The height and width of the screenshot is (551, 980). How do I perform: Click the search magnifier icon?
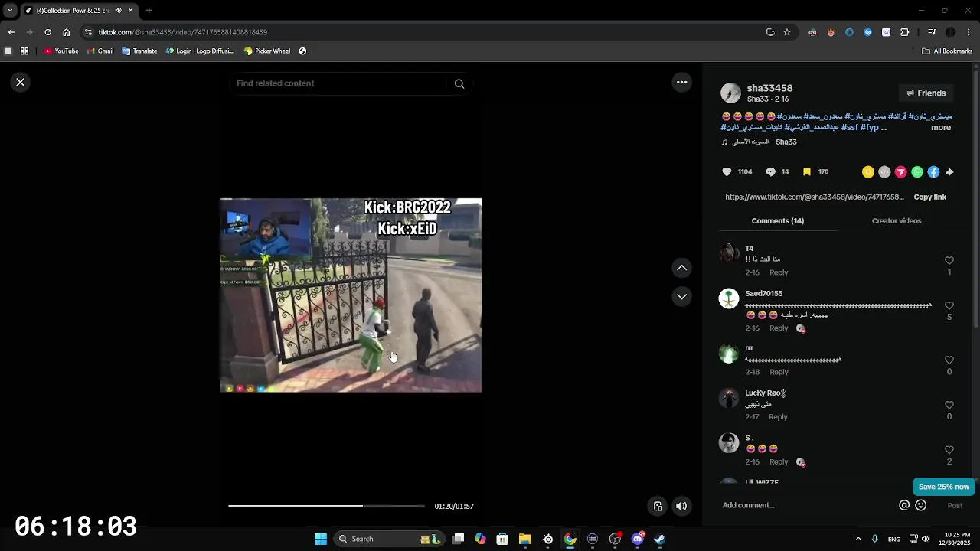(459, 83)
